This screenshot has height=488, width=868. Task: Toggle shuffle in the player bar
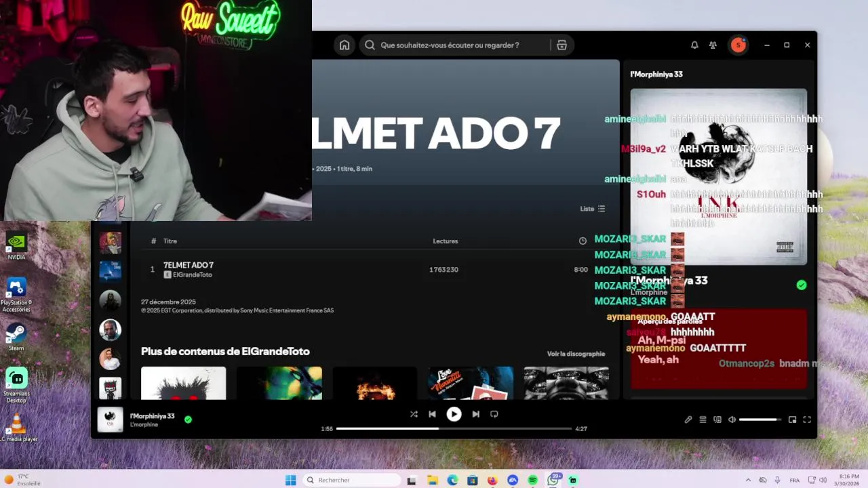coord(414,414)
